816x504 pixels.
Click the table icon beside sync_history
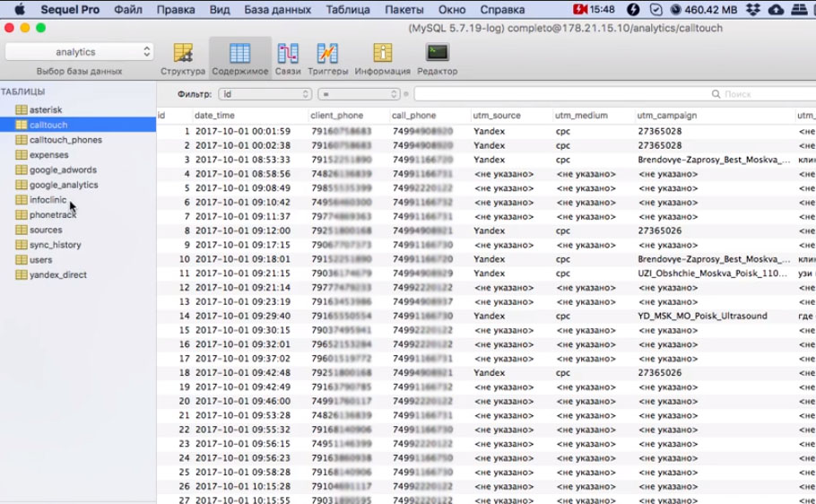pos(22,245)
